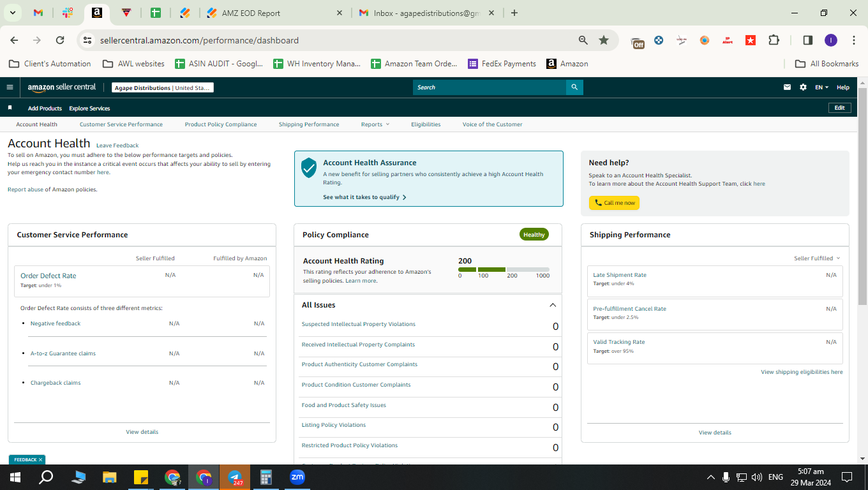Open the Report abuse link

tap(26, 189)
